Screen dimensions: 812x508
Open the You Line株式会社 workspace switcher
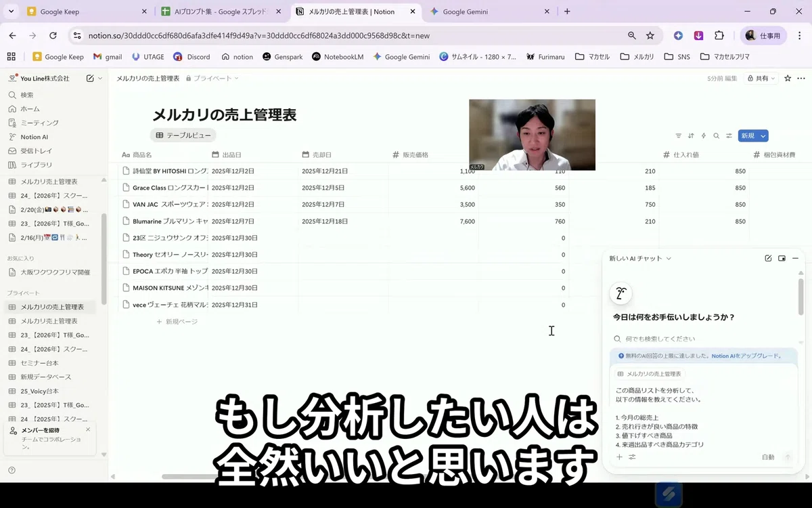click(45, 79)
